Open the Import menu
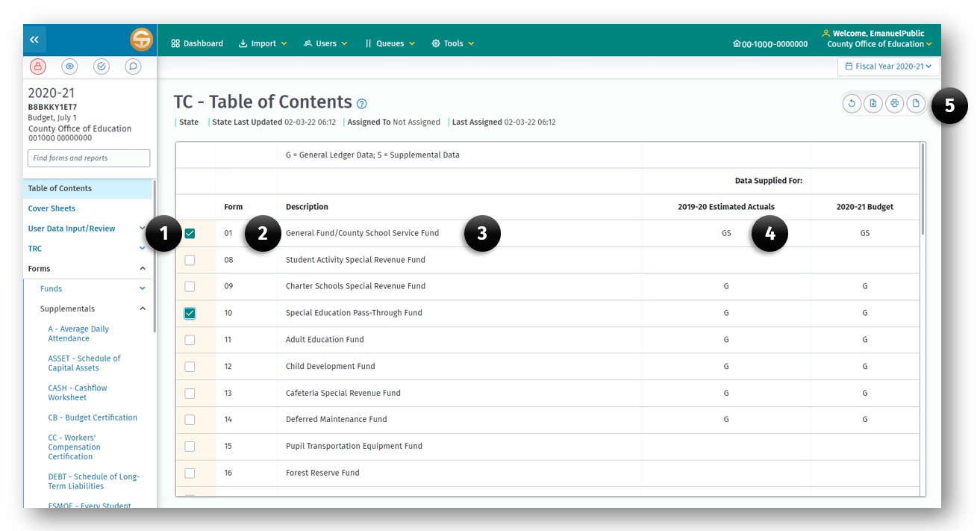This screenshot has height=531, width=980. [x=263, y=43]
